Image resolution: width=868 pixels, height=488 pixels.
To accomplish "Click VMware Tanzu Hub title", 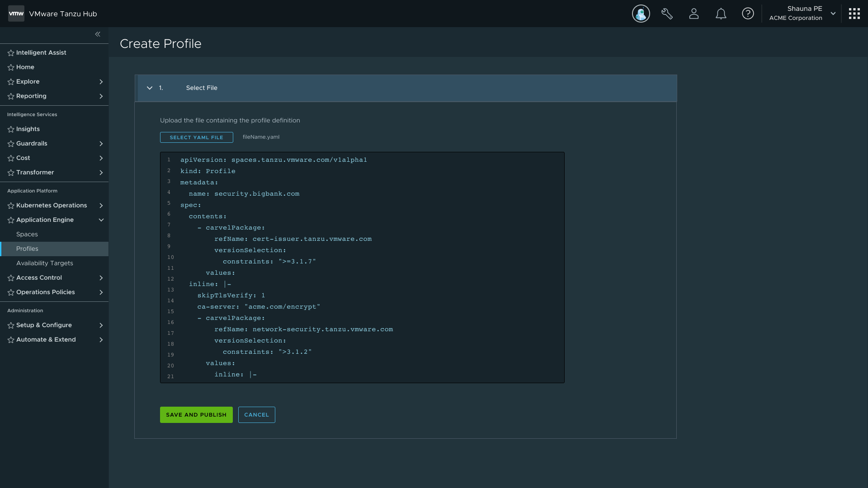I will click(x=63, y=14).
